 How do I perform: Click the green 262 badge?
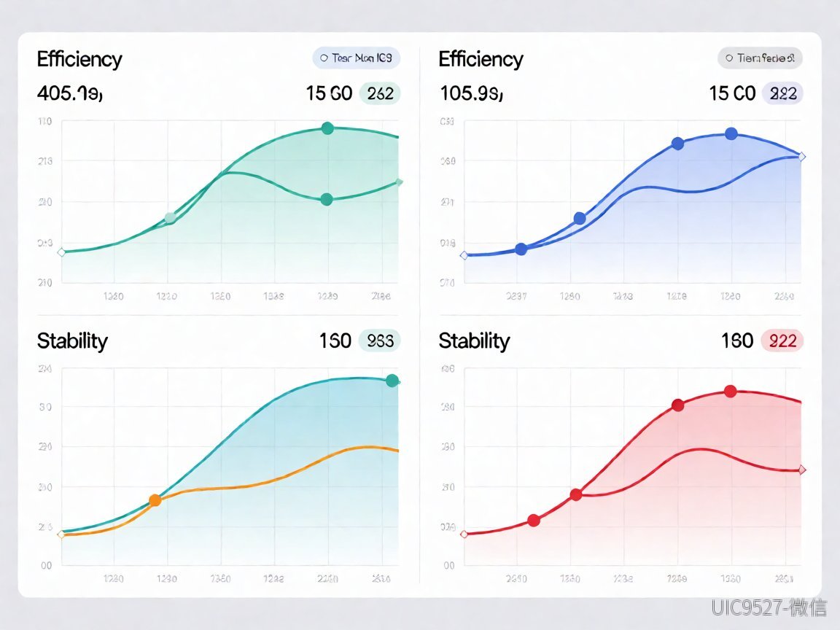click(x=380, y=93)
